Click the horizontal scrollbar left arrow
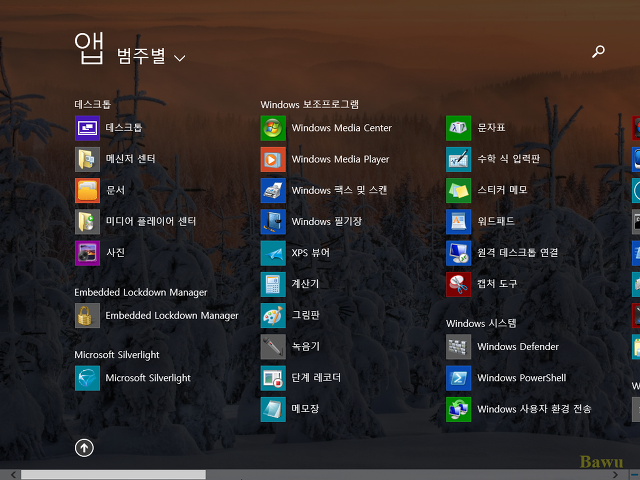The image size is (640, 480). 13,475
